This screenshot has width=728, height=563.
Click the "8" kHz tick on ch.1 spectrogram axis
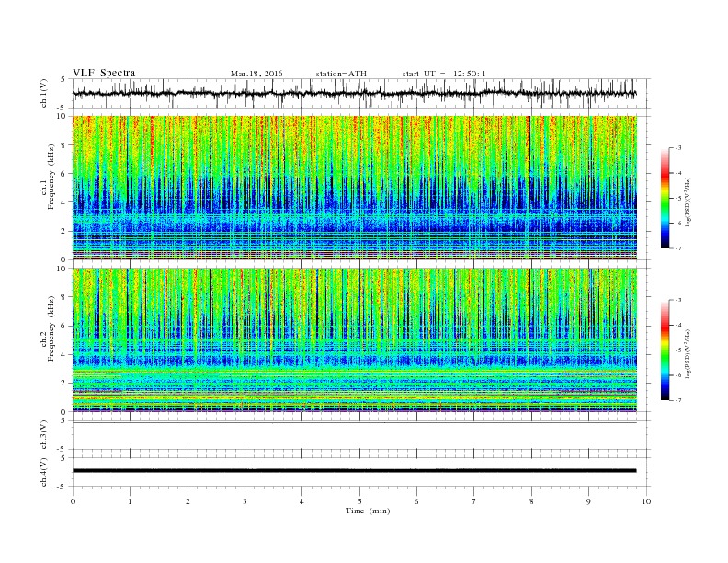pyautogui.click(x=64, y=145)
